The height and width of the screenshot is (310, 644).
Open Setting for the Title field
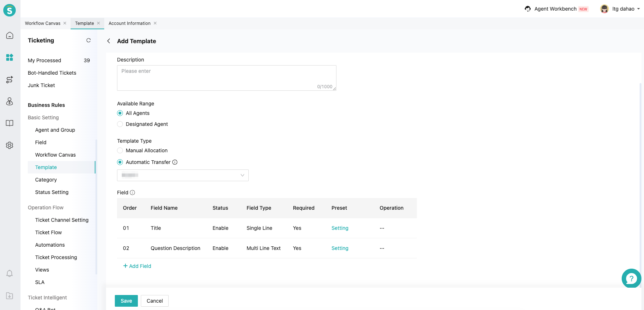pos(340,228)
